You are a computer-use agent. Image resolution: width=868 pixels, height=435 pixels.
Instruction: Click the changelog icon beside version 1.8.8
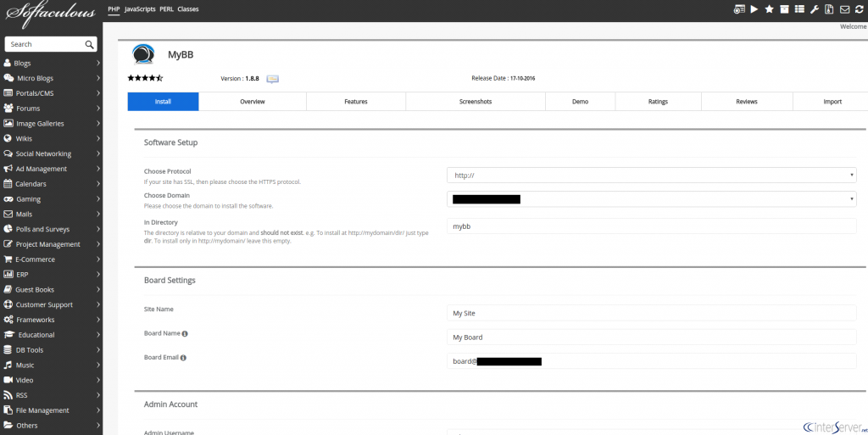click(x=272, y=79)
